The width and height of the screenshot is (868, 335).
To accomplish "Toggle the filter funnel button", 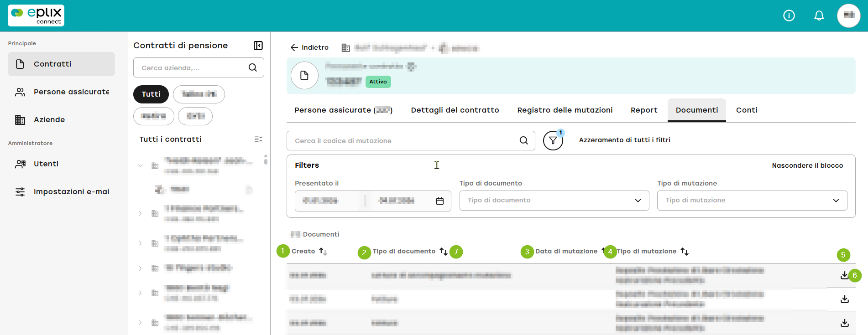I will 553,140.
